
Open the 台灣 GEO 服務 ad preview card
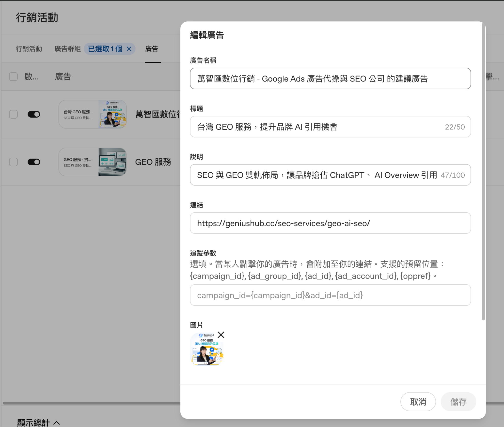pos(93,114)
